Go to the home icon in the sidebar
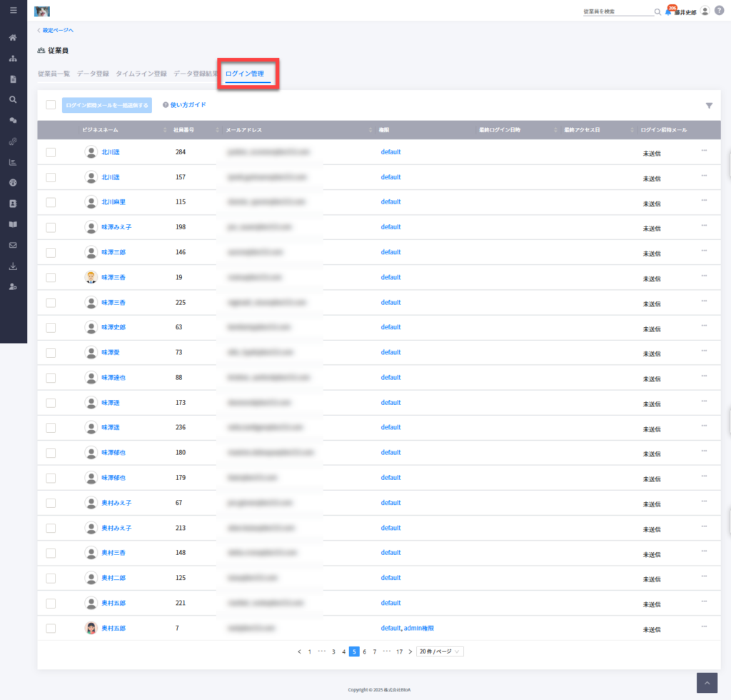This screenshot has width=731, height=700. tap(13, 37)
